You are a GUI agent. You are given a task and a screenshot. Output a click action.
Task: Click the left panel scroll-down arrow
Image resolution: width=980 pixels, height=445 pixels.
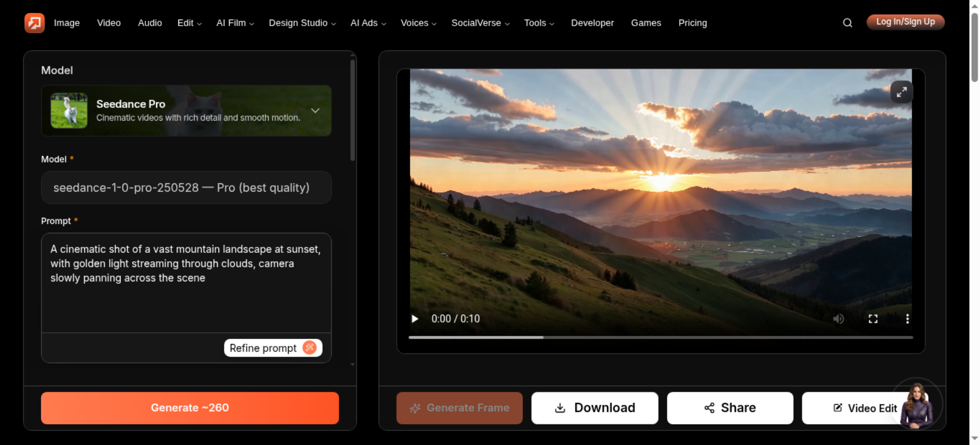pos(352,365)
